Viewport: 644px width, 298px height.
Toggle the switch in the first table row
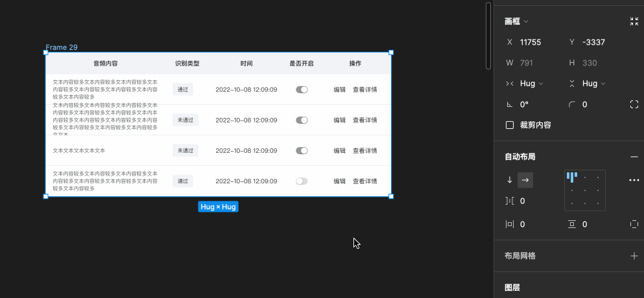[302, 90]
